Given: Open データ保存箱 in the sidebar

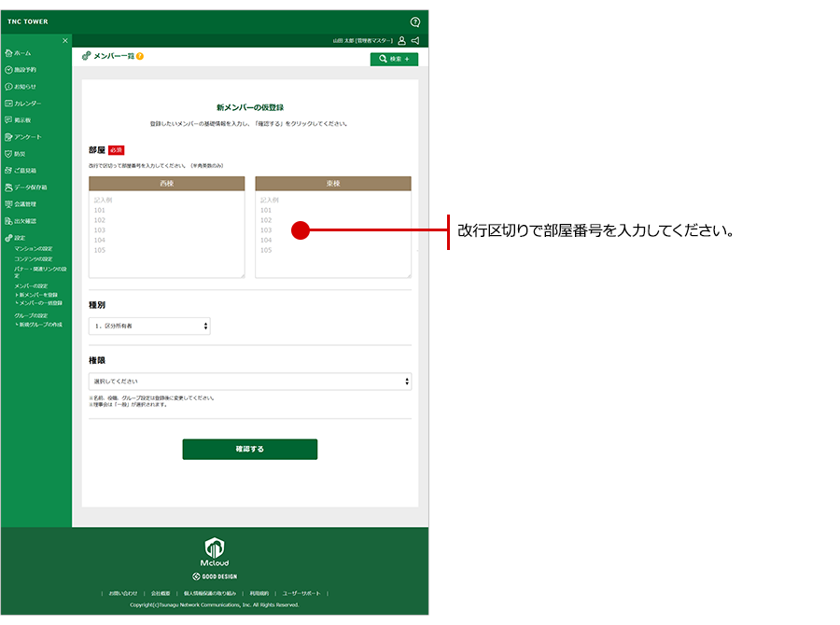Looking at the screenshot, I should click(30, 187).
